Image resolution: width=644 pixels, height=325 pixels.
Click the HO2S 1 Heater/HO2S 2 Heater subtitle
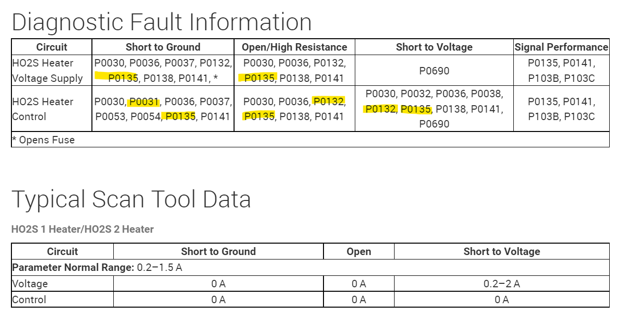pyautogui.click(x=82, y=229)
